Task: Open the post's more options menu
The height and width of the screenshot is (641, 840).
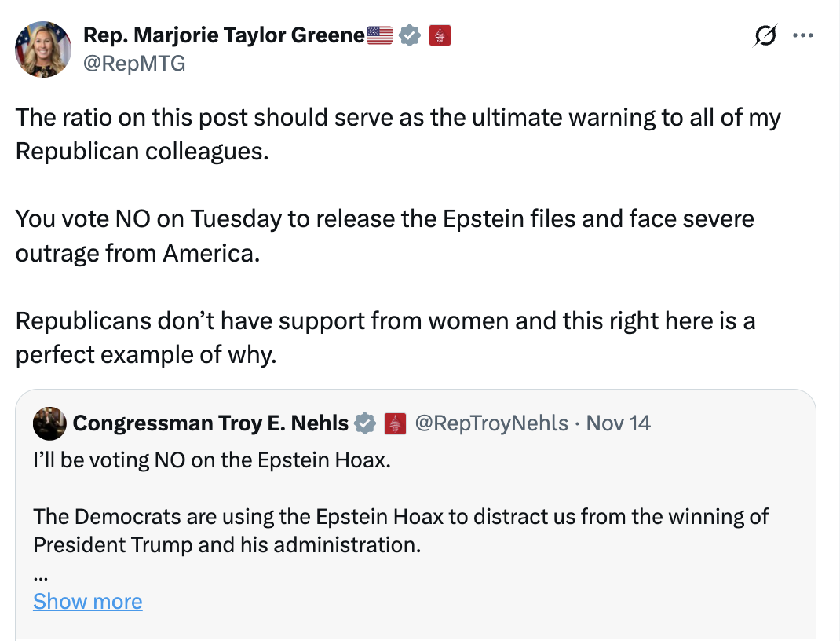Action: (x=803, y=35)
